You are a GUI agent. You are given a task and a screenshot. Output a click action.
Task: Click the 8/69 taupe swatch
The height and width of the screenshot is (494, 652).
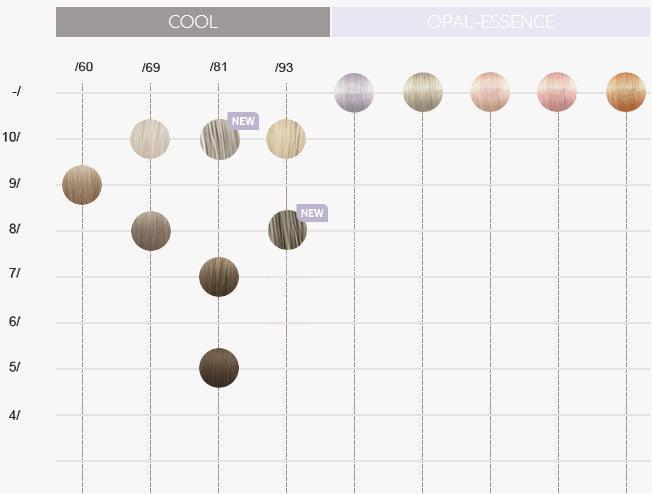[151, 231]
